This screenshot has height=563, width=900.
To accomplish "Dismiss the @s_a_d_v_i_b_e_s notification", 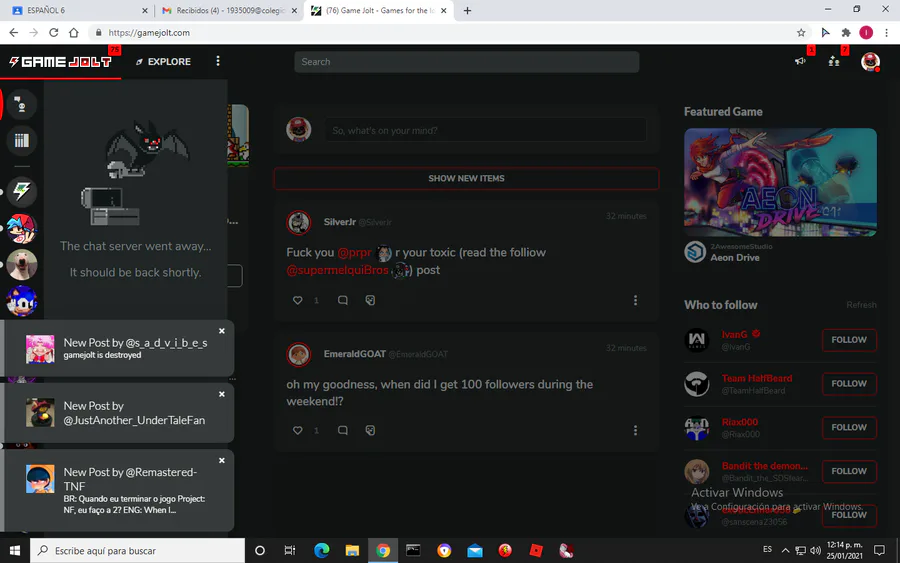I will tap(222, 331).
